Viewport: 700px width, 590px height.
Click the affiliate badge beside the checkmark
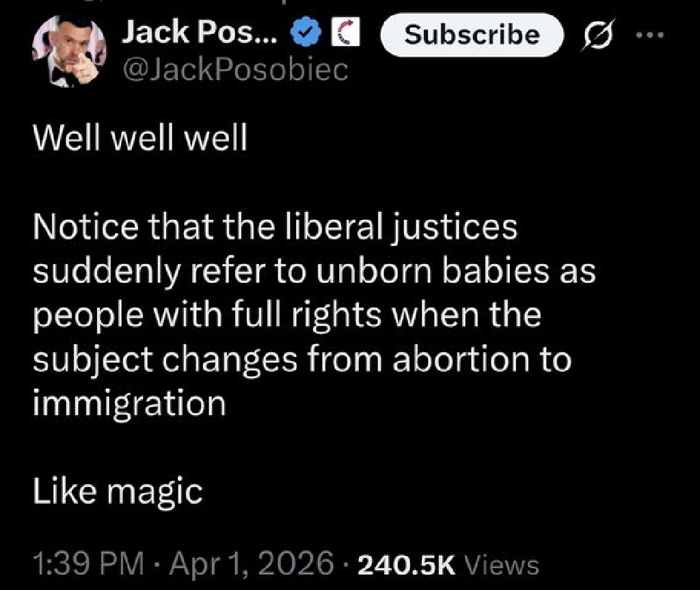[x=345, y=33]
